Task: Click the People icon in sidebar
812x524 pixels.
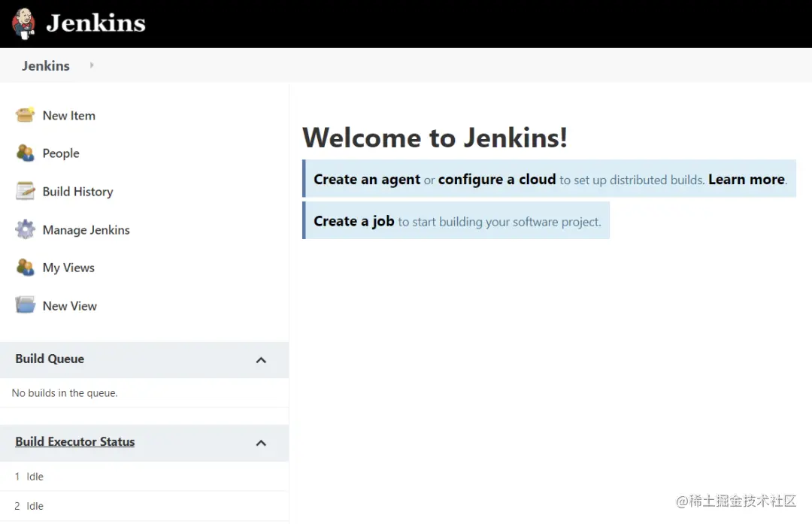Action: [26, 153]
